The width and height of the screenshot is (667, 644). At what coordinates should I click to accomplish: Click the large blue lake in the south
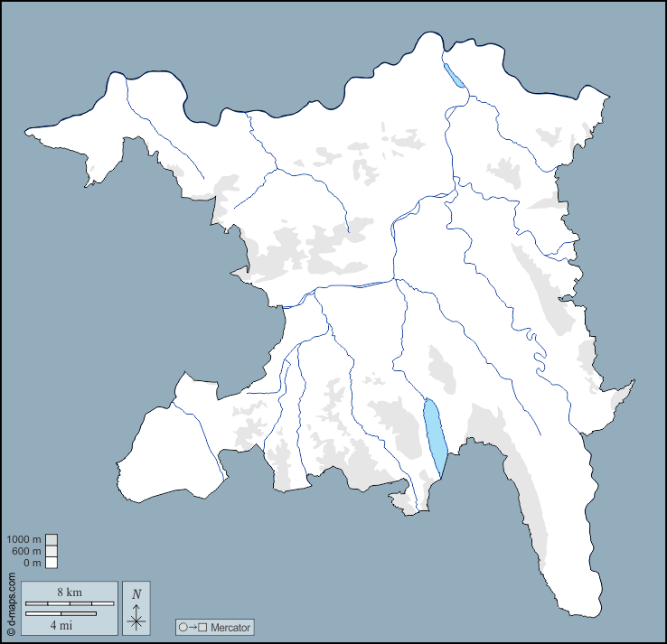coord(435,437)
